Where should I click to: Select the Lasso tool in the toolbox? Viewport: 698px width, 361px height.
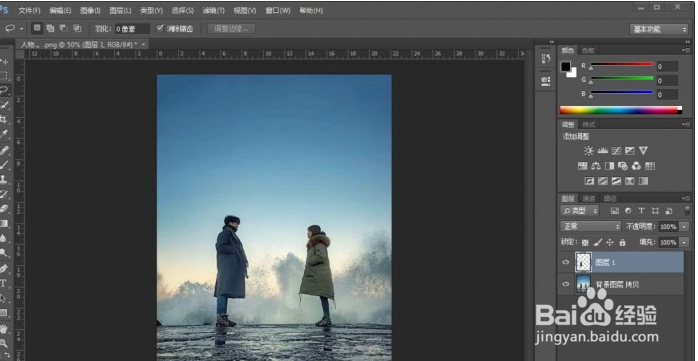pyautogui.click(x=4, y=90)
